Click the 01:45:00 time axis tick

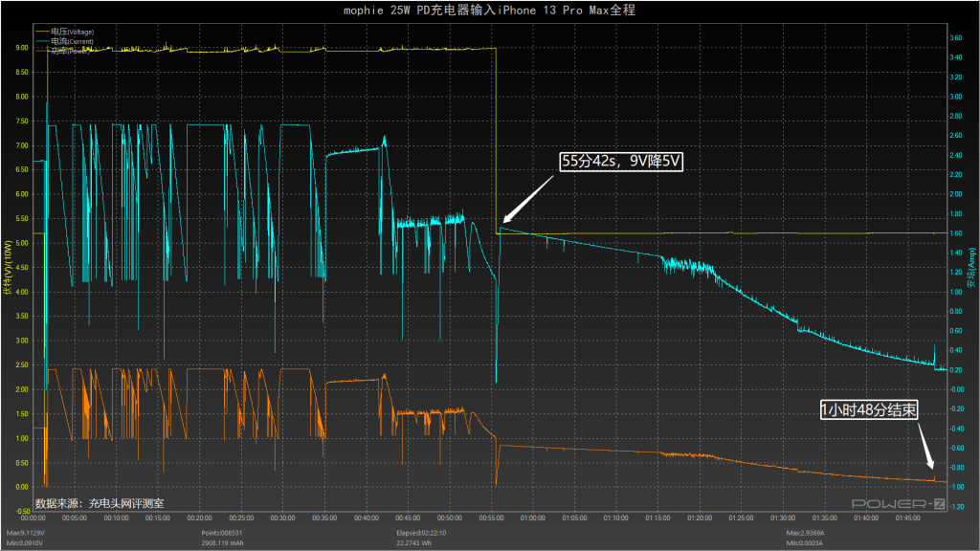click(907, 518)
